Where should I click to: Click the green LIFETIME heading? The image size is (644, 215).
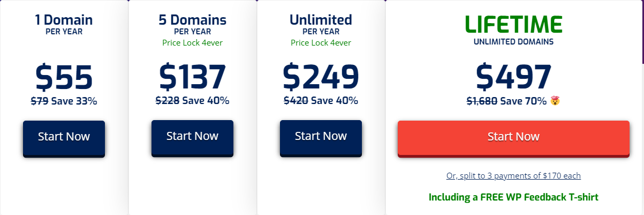(513, 24)
